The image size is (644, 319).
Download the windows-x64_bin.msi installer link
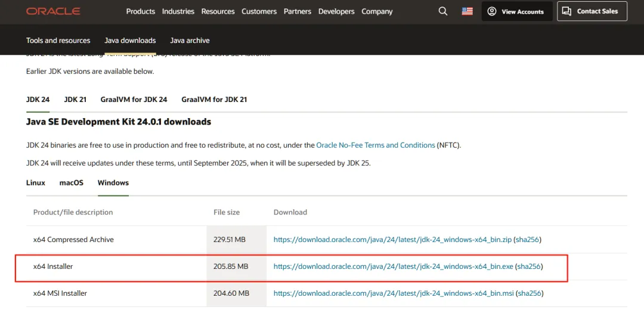394,293
